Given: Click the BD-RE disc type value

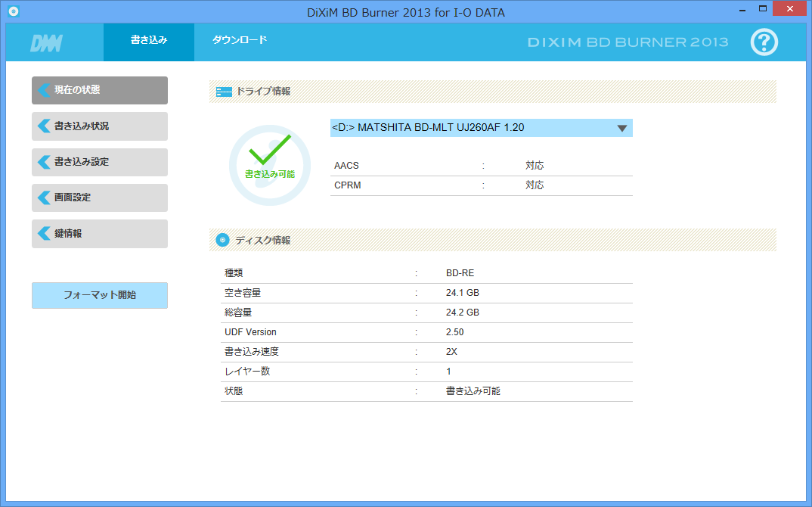Looking at the screenshot, I should [460, 272].
